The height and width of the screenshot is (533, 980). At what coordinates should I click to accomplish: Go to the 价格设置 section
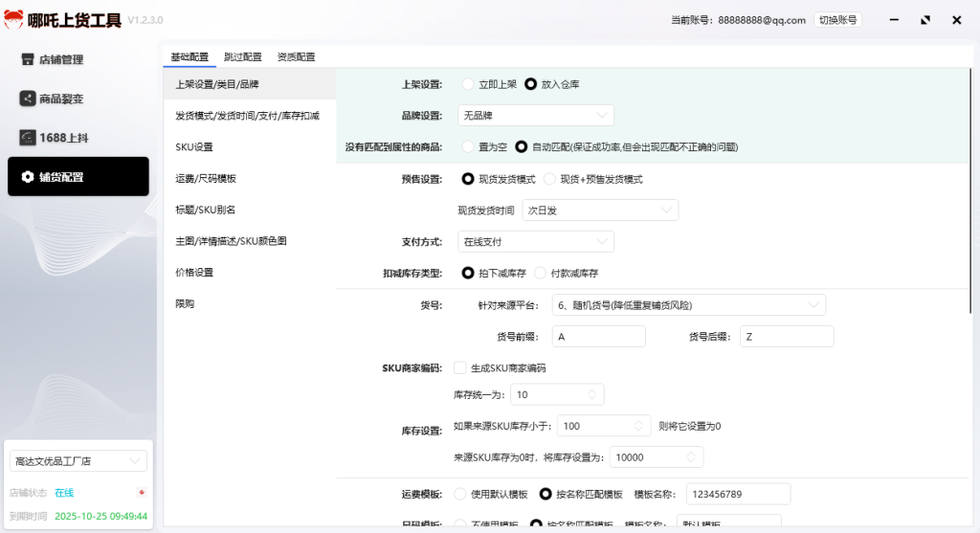tap(194, 273)
